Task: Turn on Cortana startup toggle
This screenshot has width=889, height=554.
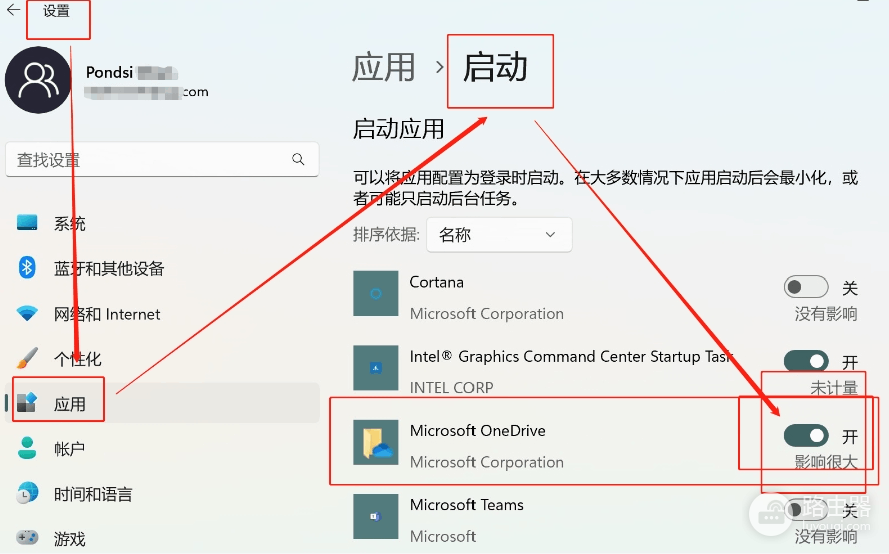Action: pyautogui.click(x=806, y=287)
